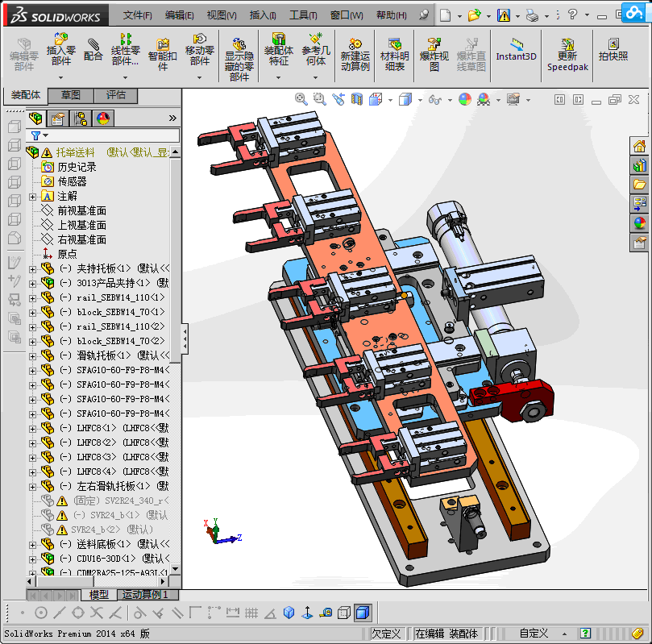Click feature tree filter input field
This screenshot has width=652, height=644.
tap(102, 135)
